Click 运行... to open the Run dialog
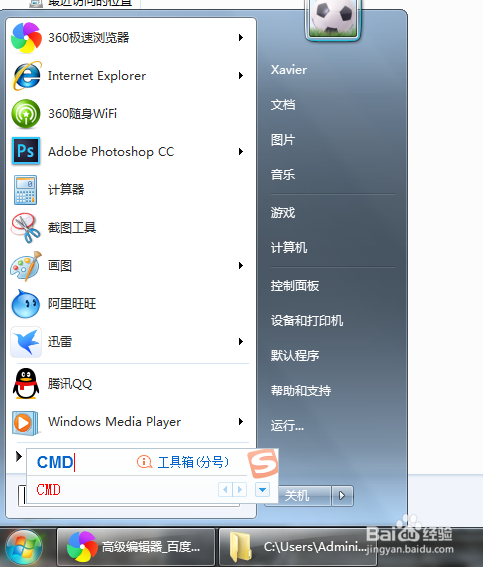 pos(287,426)
